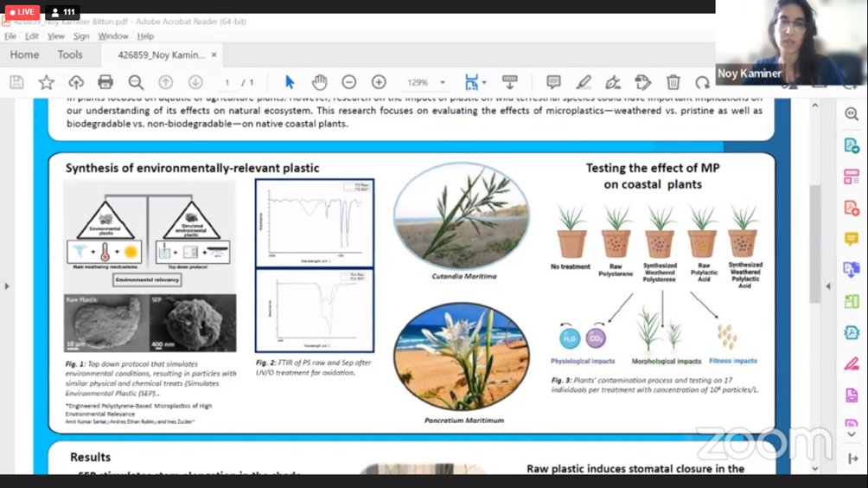Click the Pancratium Maritimum flower image
Viewport: 868px width, 488px height.
point(461,357)
